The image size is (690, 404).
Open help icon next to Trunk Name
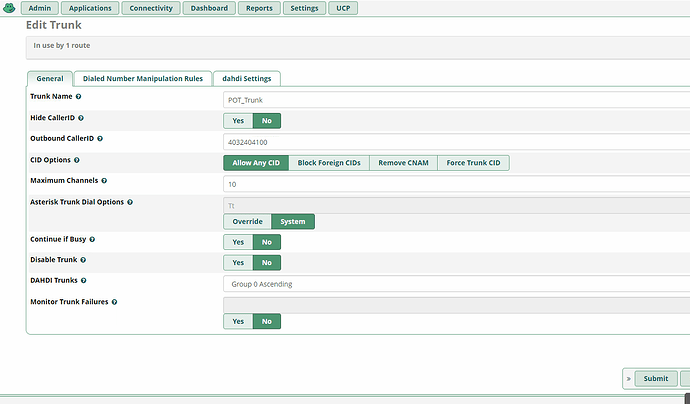78,96
